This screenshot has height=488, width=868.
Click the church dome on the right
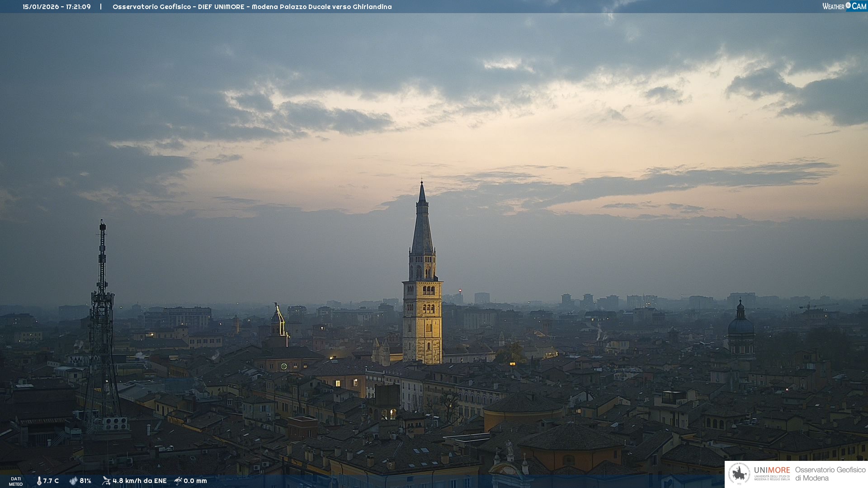click(x=741, y=326)
